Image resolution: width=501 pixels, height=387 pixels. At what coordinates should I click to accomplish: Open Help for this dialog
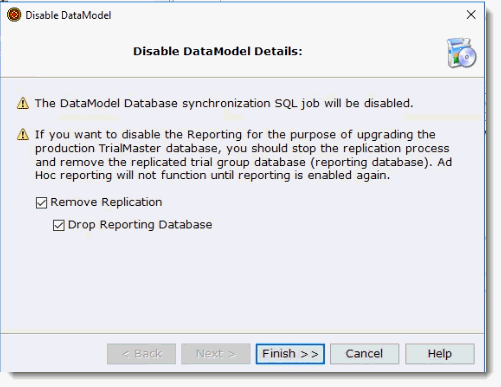pyautogui.click(x=440, y=354)
